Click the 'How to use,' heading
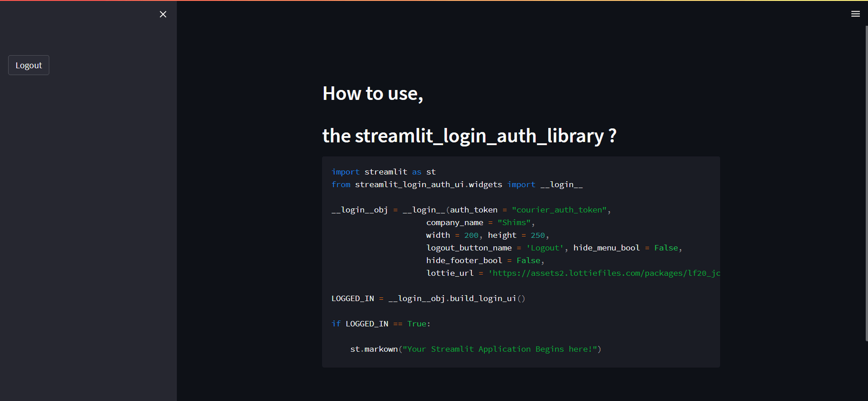This screenshot has height=401, width=868. pyautogui.click(x=373, y=94)
